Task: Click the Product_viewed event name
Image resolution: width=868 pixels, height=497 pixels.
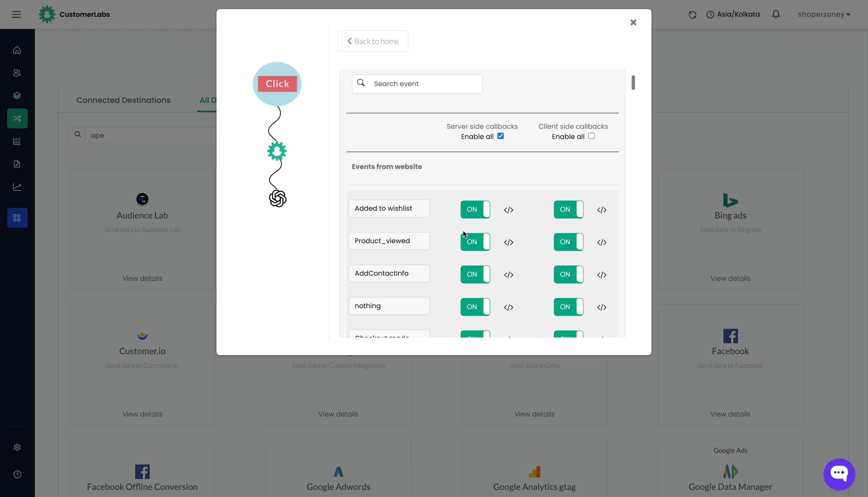Action: pos(389,241)
